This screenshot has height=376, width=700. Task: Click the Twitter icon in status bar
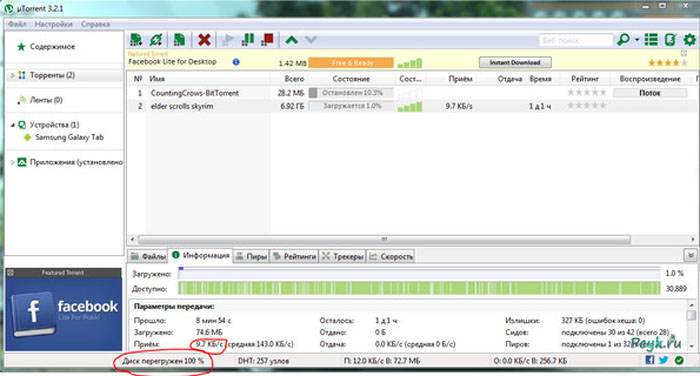[x=663, y=360]
